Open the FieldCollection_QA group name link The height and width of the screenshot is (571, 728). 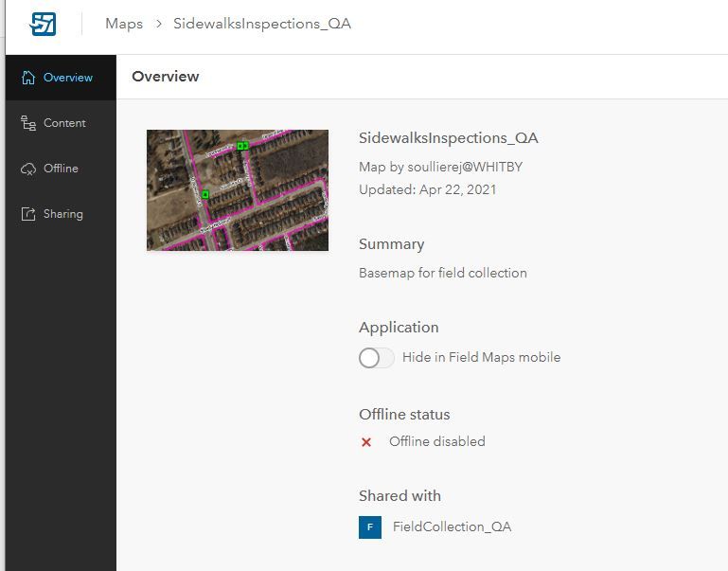coord(452,526)
